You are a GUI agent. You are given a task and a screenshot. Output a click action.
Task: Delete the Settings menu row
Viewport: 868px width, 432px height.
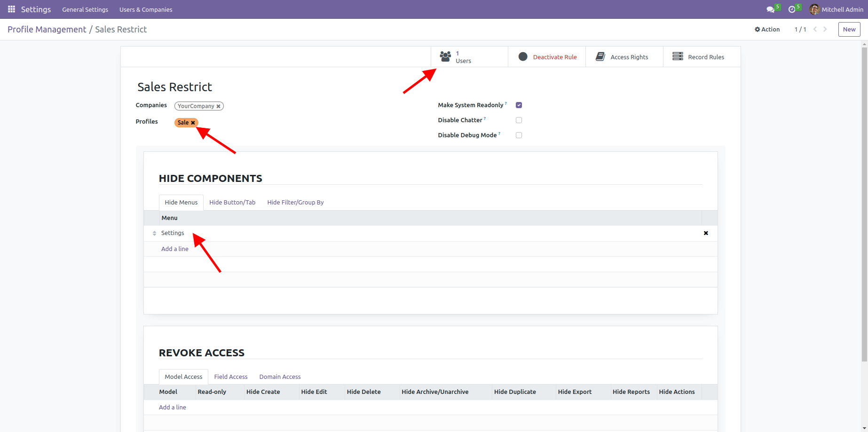click(x=706, y=233)
